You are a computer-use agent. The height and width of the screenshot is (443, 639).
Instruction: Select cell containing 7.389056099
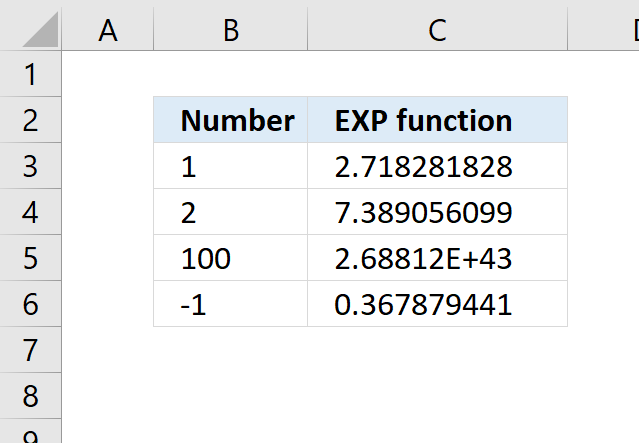click(x=437, y=212)
